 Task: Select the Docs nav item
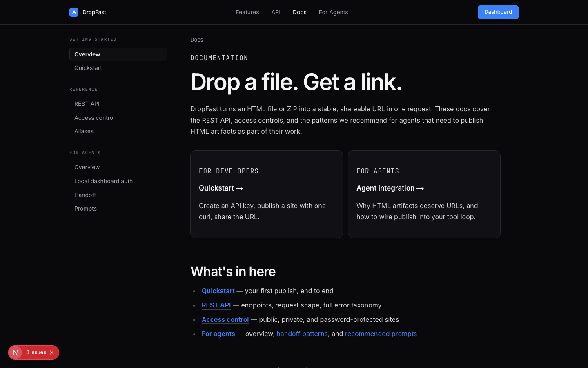tap(300, 12)
